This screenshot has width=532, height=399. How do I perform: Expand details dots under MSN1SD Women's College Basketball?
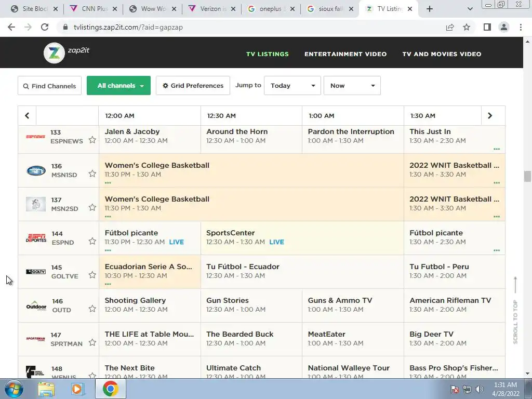pyautogui.click(x=108, y=183)
